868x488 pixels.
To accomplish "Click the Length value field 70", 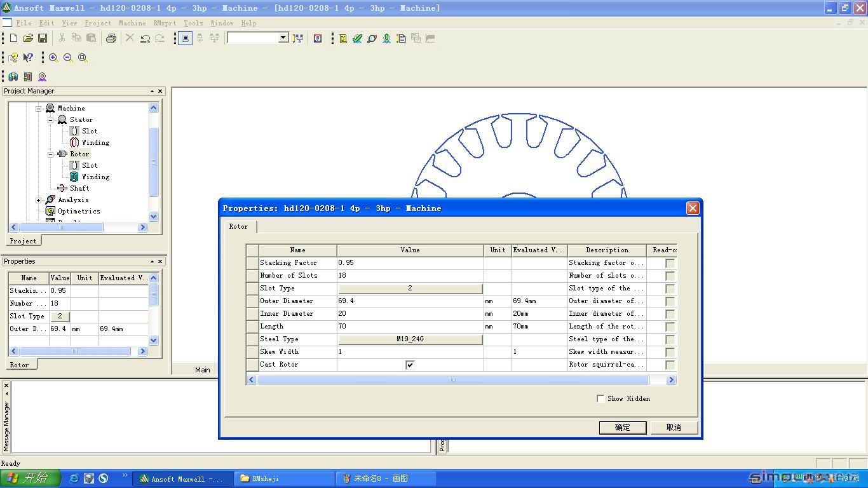I will pos(410,327).
